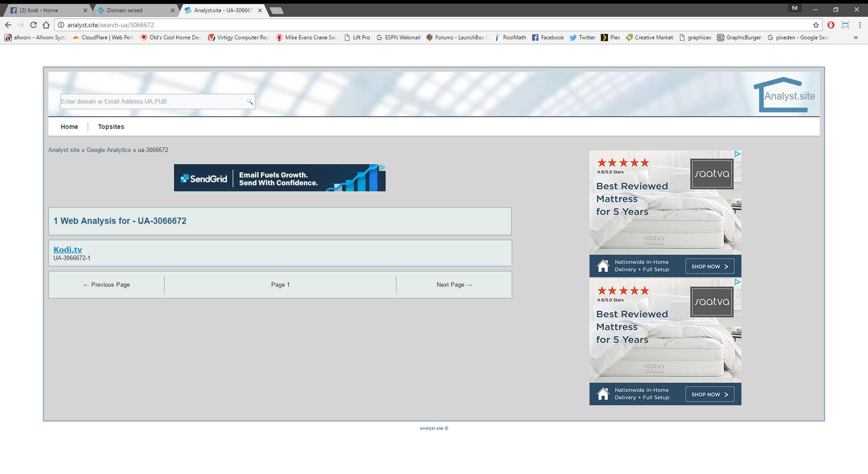Screen dimensions: 868x474
Task: Click the UA-3066672-1 tracking ID text
Action: tap(72, 258)
